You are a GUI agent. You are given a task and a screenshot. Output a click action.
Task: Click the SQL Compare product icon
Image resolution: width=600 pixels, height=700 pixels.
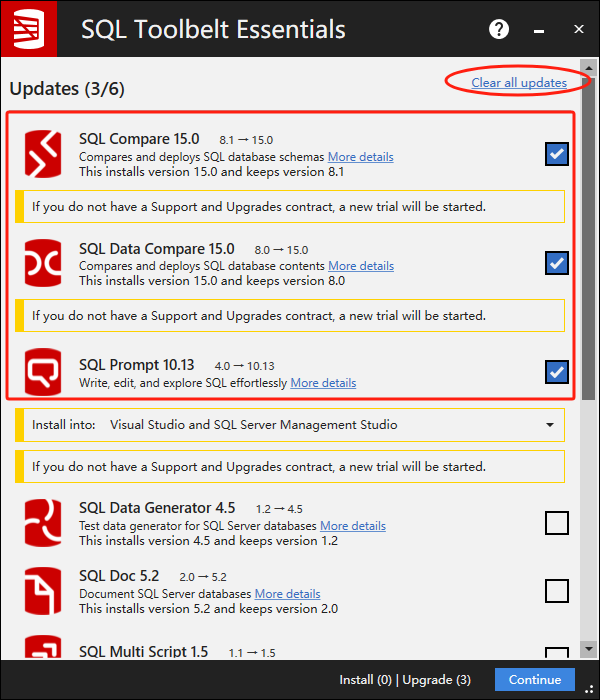coord(43,154)
